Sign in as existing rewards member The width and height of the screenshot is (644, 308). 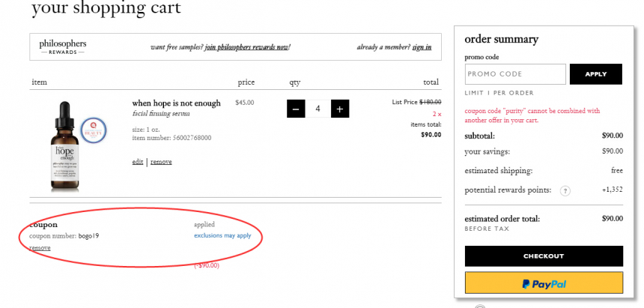coord(422,47)
